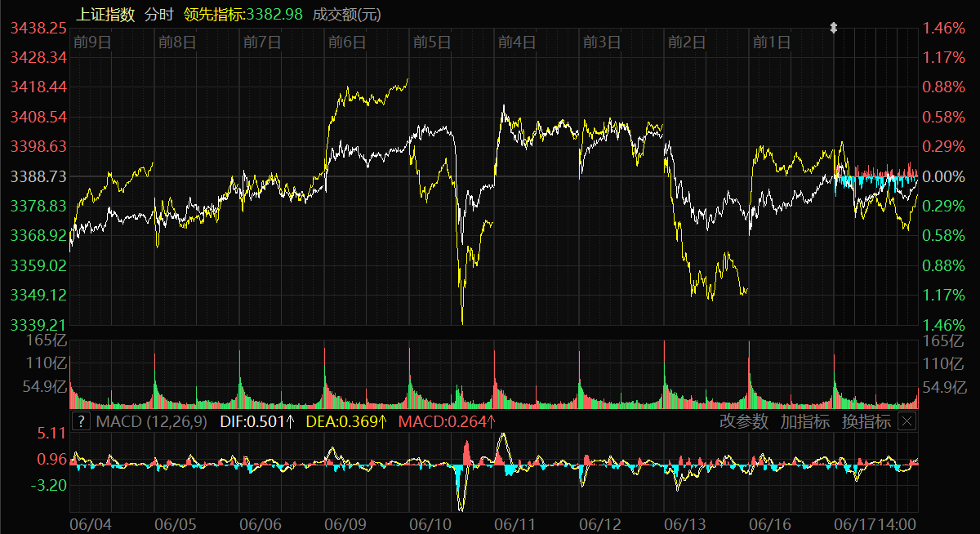The width and height of the screenshot is (980, 534).
Task: Select the 分时 chart mode label
Action: (160, 14)
